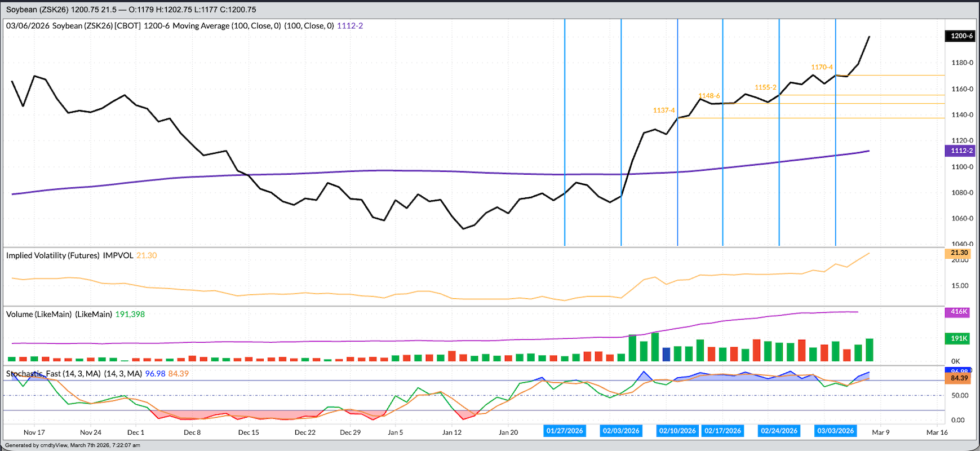The height and width of the screenshot is (451, 980).
Task: Click the green 191K volume tag
Action: point(959,339)
